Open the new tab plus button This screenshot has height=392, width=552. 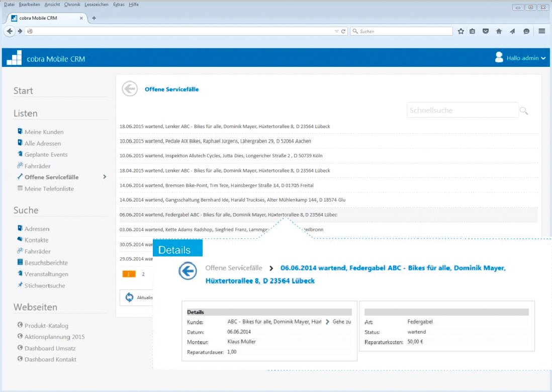(x=94, y=18)
